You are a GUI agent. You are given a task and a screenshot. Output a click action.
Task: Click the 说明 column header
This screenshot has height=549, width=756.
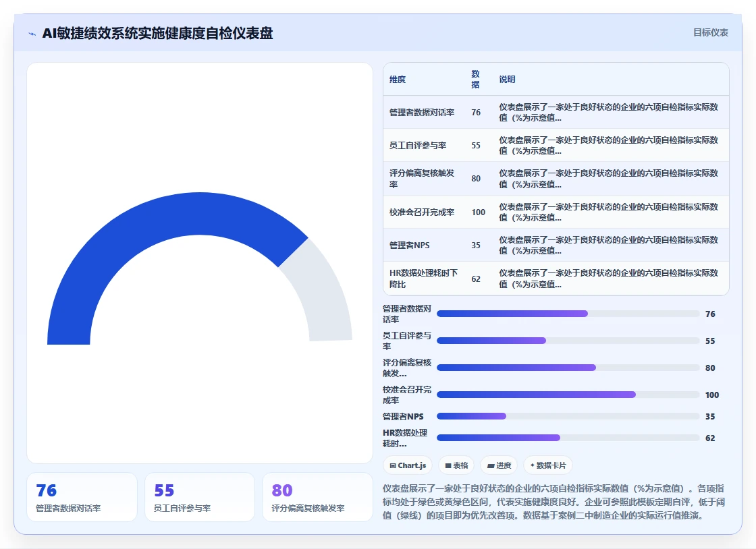tap(507, 80)
